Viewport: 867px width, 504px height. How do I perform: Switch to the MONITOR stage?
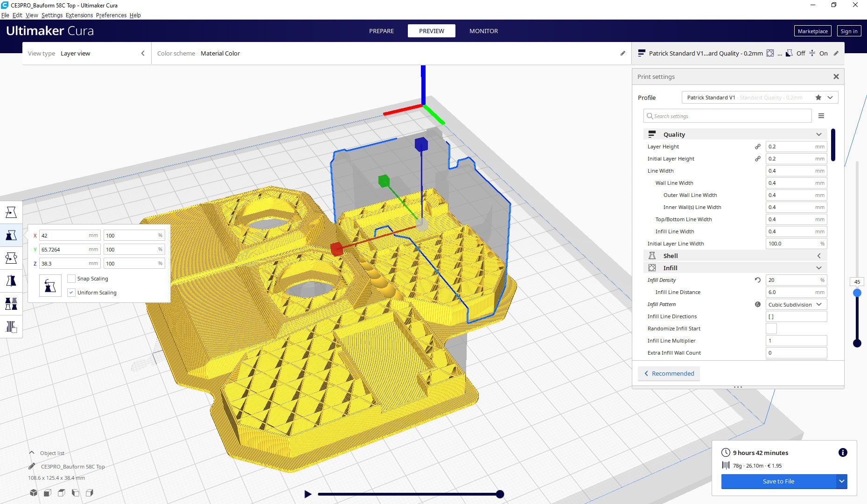483,31
